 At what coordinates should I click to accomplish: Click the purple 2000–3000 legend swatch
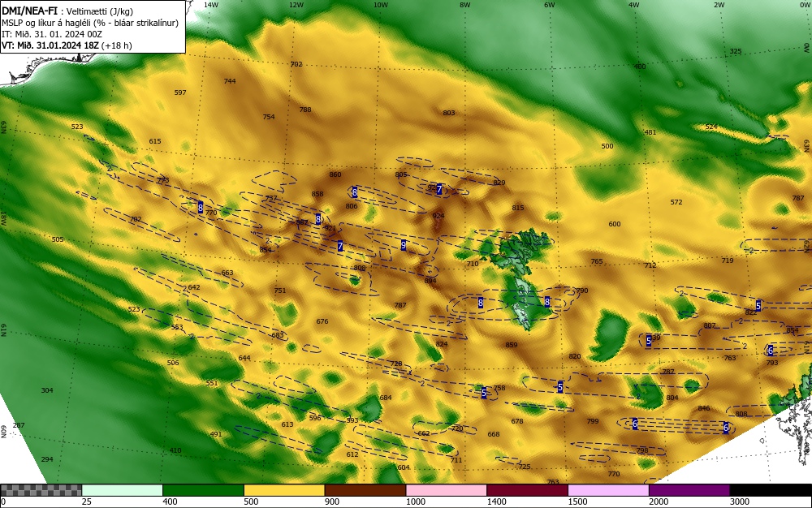click(689, 490)
